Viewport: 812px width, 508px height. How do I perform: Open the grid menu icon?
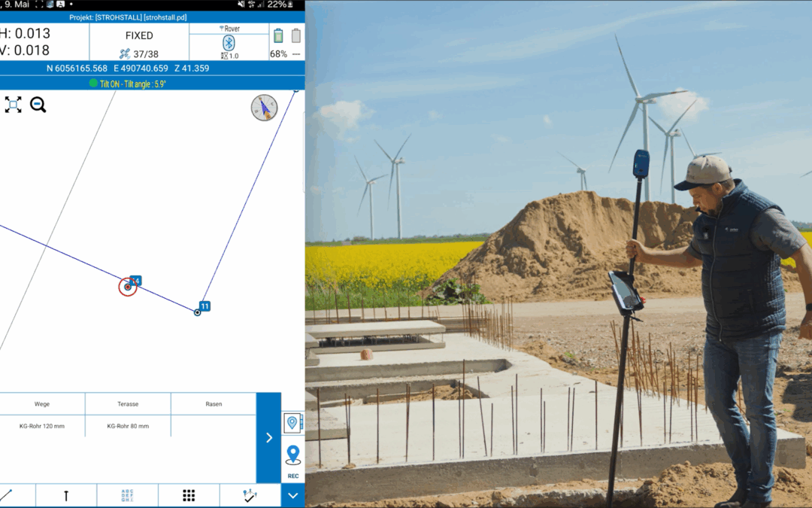(x=189, y=495)
